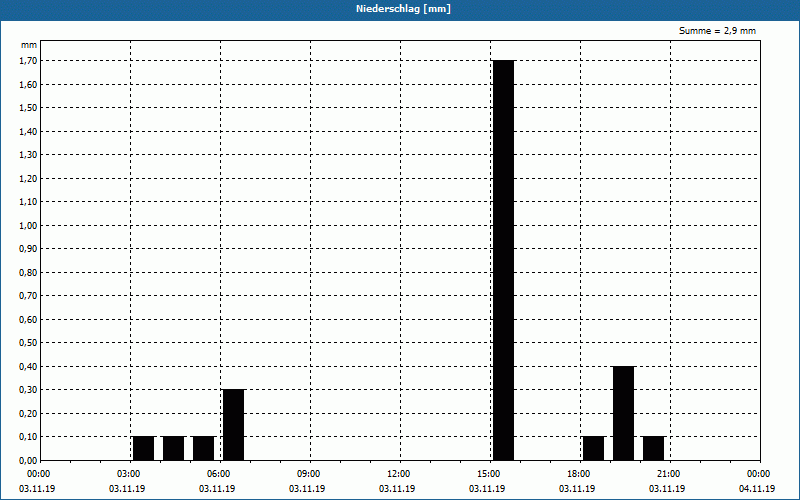
Task: Select the 1,00 y-axis value
Action: [28, 225]
